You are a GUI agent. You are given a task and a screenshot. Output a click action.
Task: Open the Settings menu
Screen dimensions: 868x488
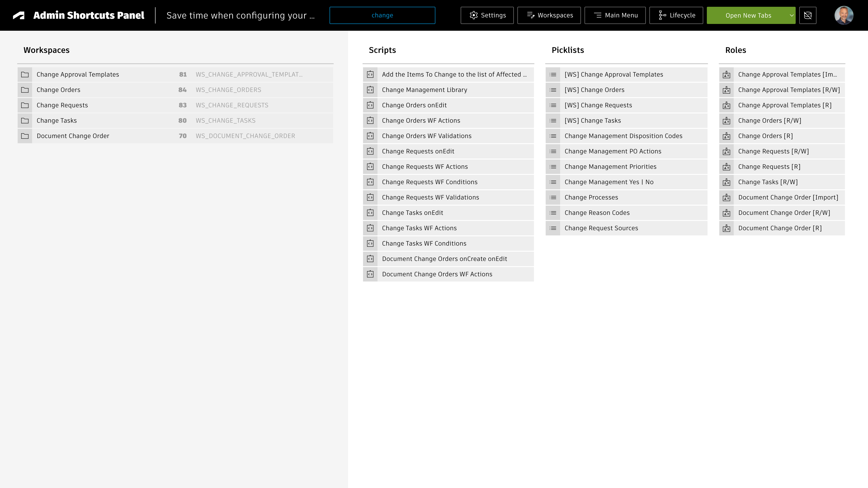click(x=487, y=16)
